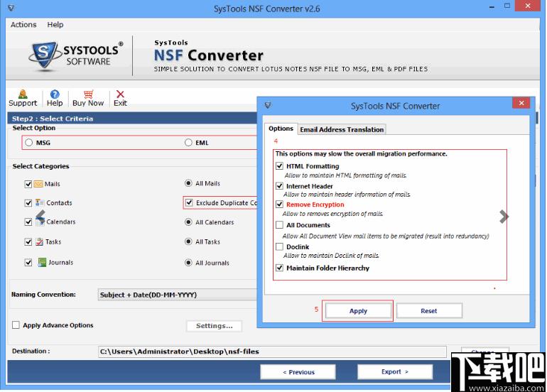Open the Support toolbar icon
The width and height of the screenshot is (547, 392).
pos(23,94)
